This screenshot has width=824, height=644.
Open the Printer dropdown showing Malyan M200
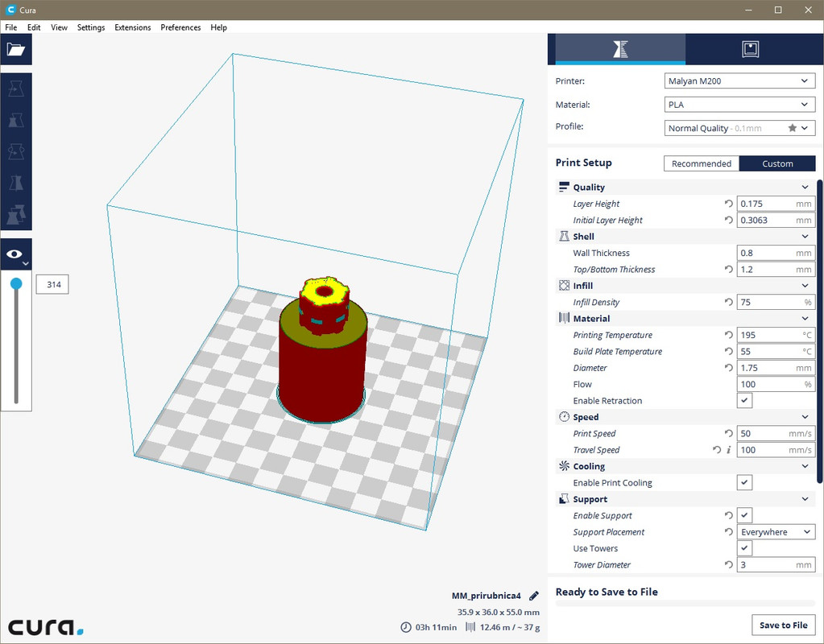[x=739, y=80]
